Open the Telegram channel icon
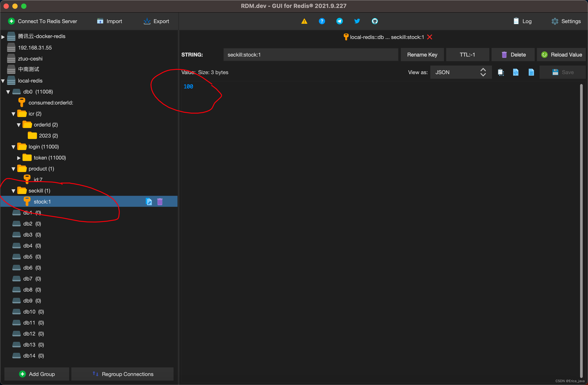The width and height of the screenshot is (588, 385). [339, 21]
